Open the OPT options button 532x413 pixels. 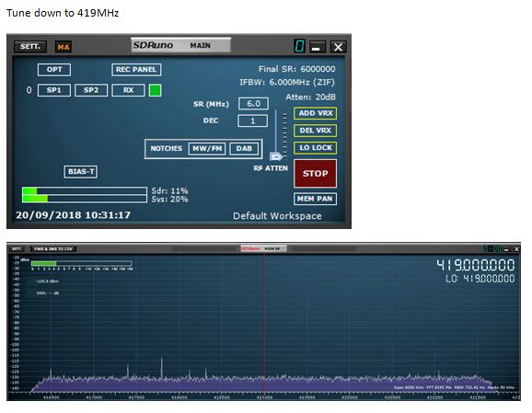(54, 70)
